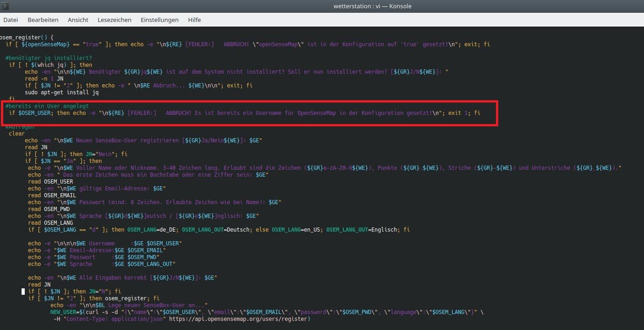This screenshot has height=330, width=644.
Task: Click the 'Sprache :$GE $OSEM_LANG_OUT' echo line
Action: click(102, 264)
